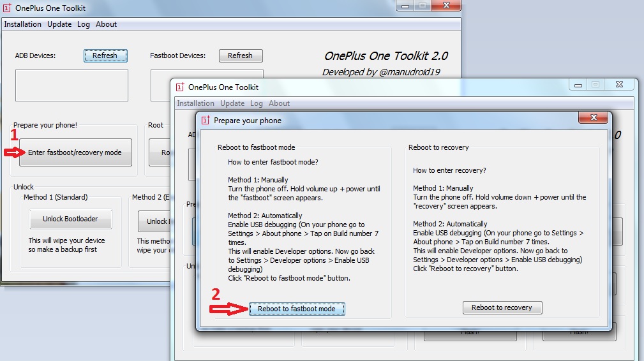Click the ADB Devices list box
Screen dimensions: 644x361
(x=71, y=85)
